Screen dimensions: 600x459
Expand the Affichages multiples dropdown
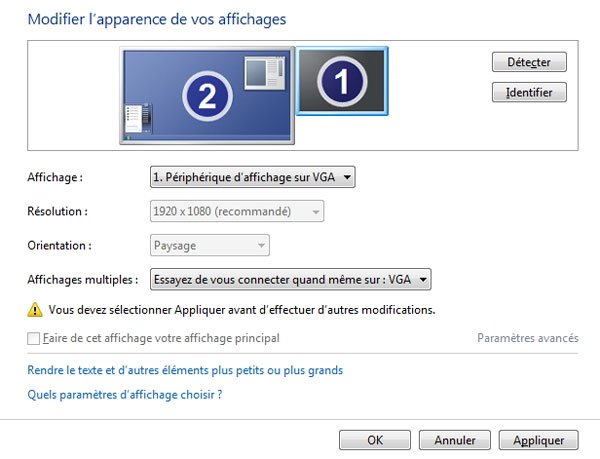[290, 279]
